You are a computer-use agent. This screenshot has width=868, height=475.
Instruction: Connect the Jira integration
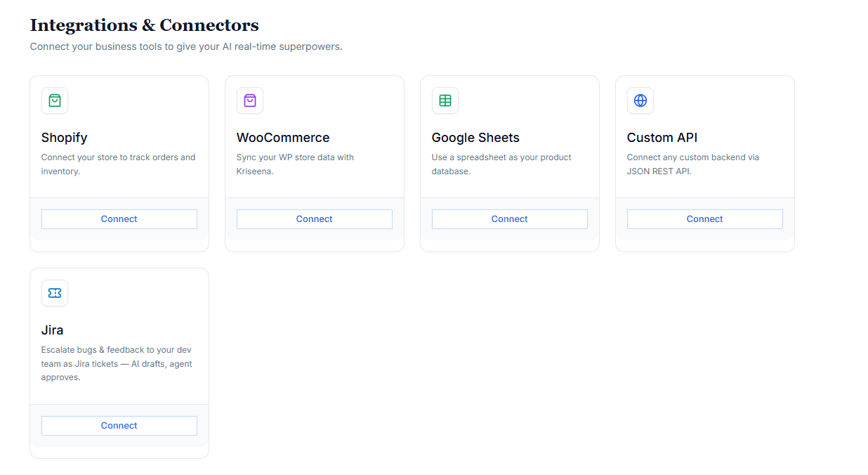(119, 426)
